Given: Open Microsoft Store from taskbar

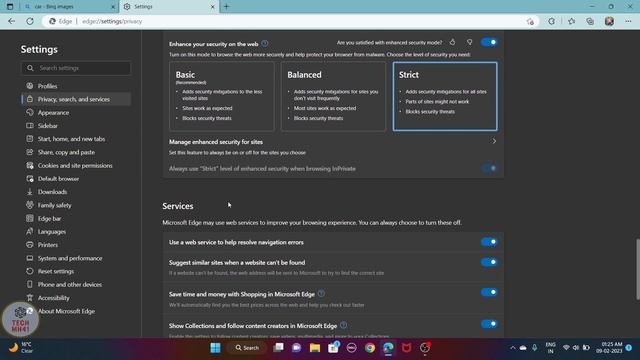Looking at the screenshot, I should coord(333,348).
